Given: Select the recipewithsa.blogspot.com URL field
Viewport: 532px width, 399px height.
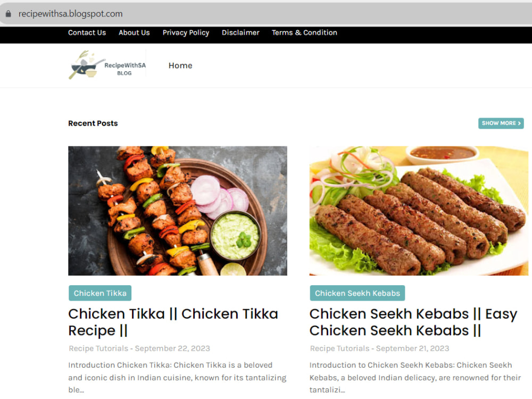Looking at the screenshot, I should click(x=266, y=14).
